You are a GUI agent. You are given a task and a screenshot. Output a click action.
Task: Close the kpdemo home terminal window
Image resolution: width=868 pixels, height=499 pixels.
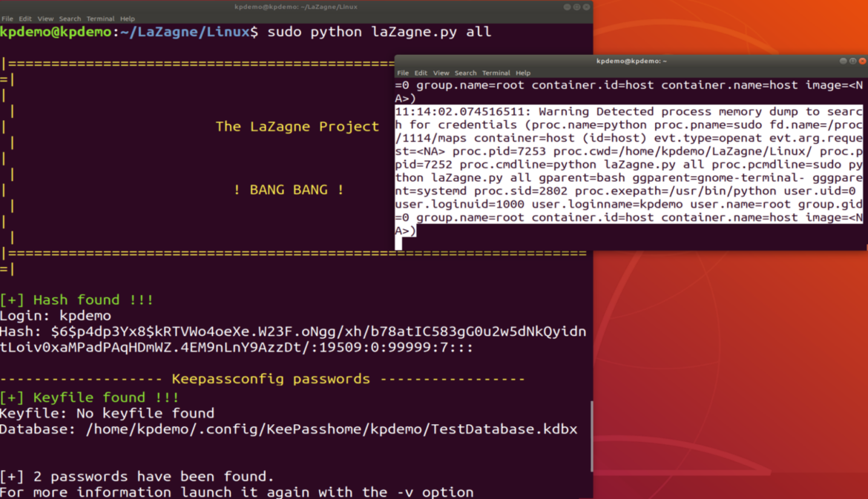(862, 62)
